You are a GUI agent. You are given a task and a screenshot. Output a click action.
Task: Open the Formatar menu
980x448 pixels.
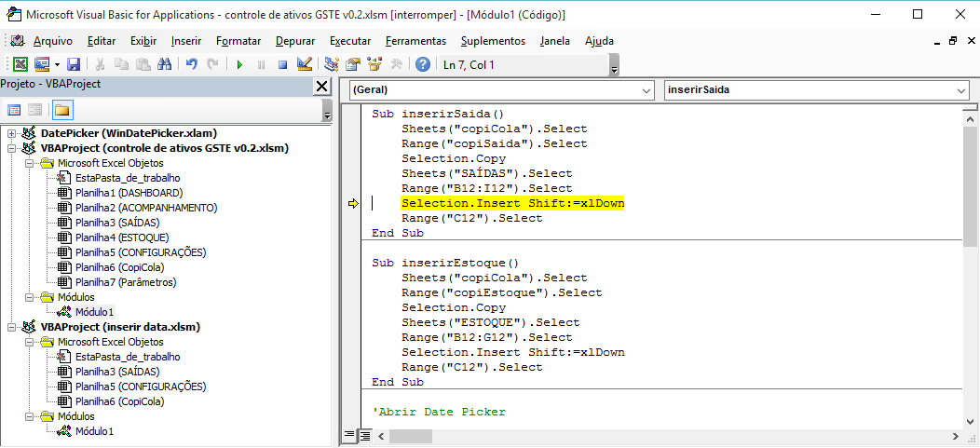(x=238, y=41)
